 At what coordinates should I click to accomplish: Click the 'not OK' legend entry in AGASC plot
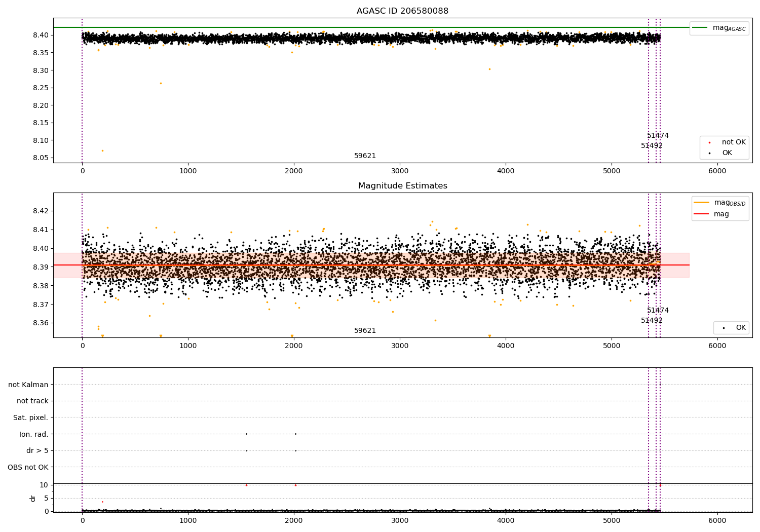tap(727, 142)
